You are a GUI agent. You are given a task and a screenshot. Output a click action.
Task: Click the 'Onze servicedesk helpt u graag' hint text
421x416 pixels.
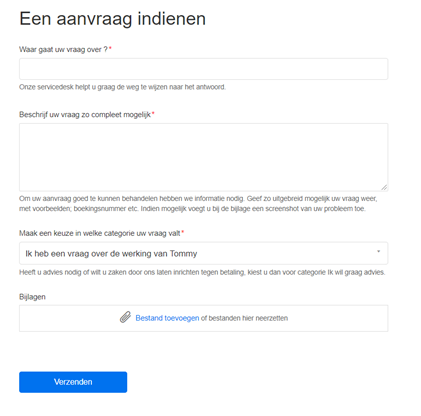(122, 87)
